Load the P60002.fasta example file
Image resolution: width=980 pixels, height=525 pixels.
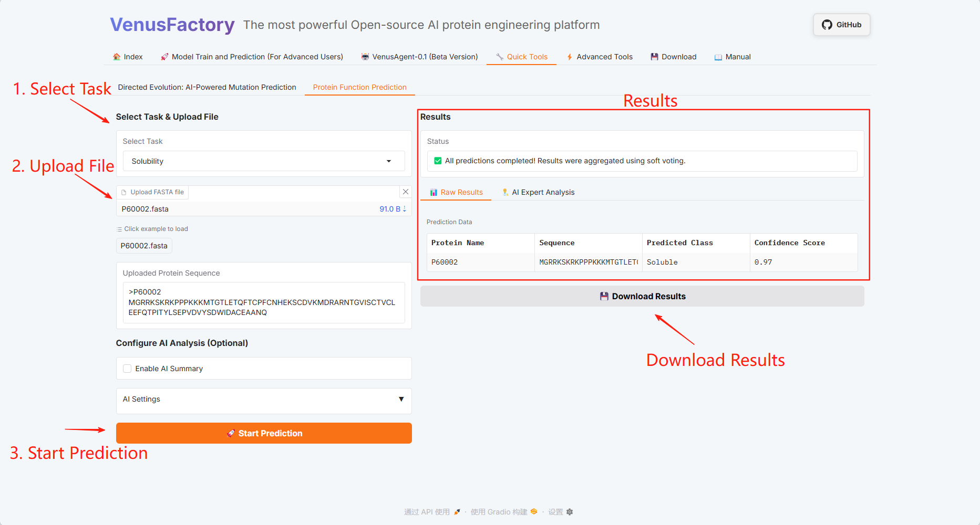pos(144,246)
